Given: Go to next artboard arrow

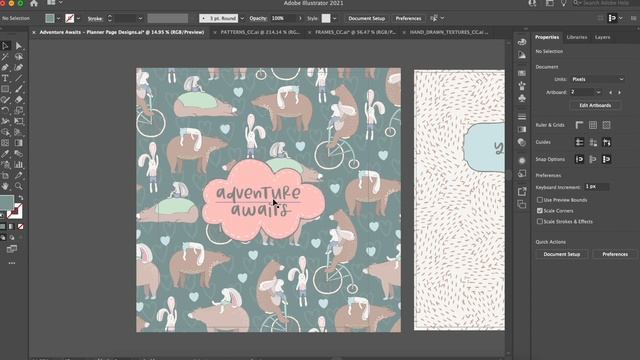Looking at the screenshot, I should 620,93.
